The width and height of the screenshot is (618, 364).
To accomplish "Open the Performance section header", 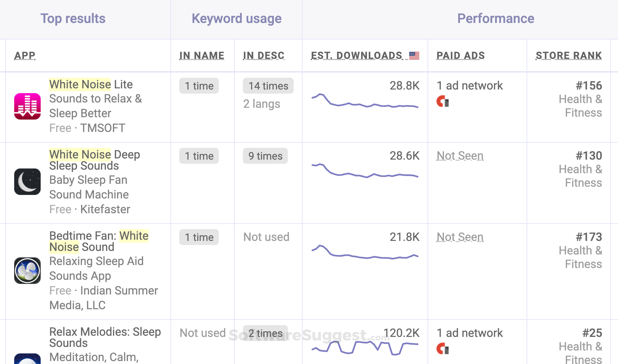I will 496,18.
